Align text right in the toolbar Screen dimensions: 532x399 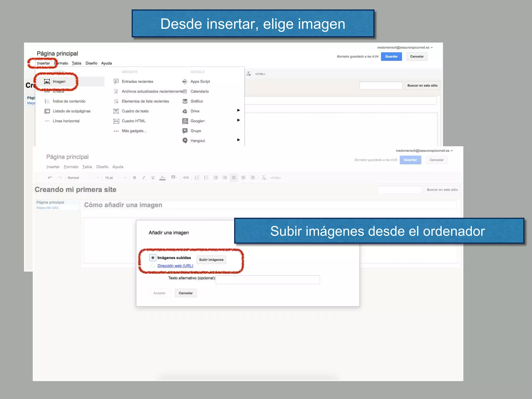252,178
